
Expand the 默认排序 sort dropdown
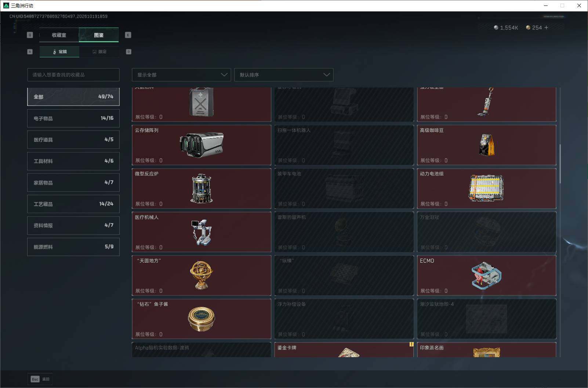coord(284,75)
